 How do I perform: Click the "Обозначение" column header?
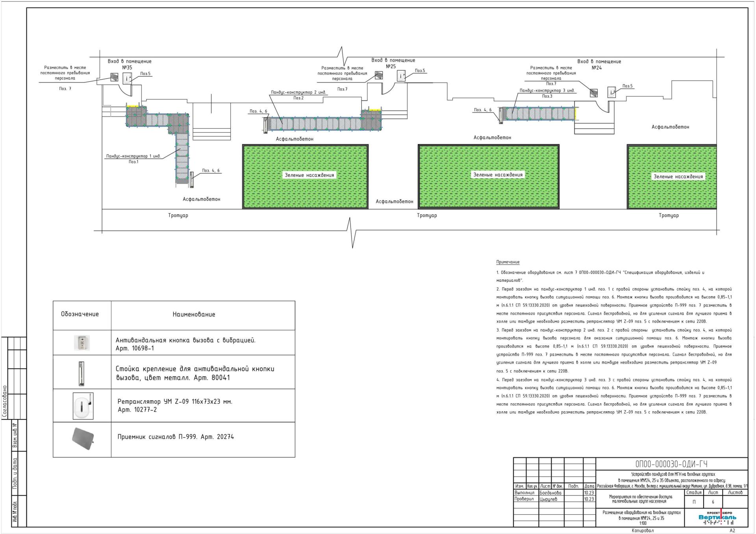(x=80, y=314)
